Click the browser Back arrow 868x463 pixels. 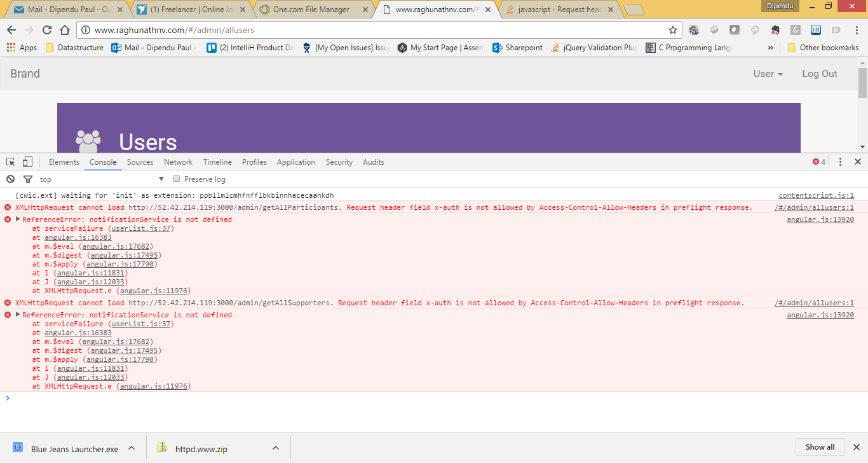tap(11, 30)
